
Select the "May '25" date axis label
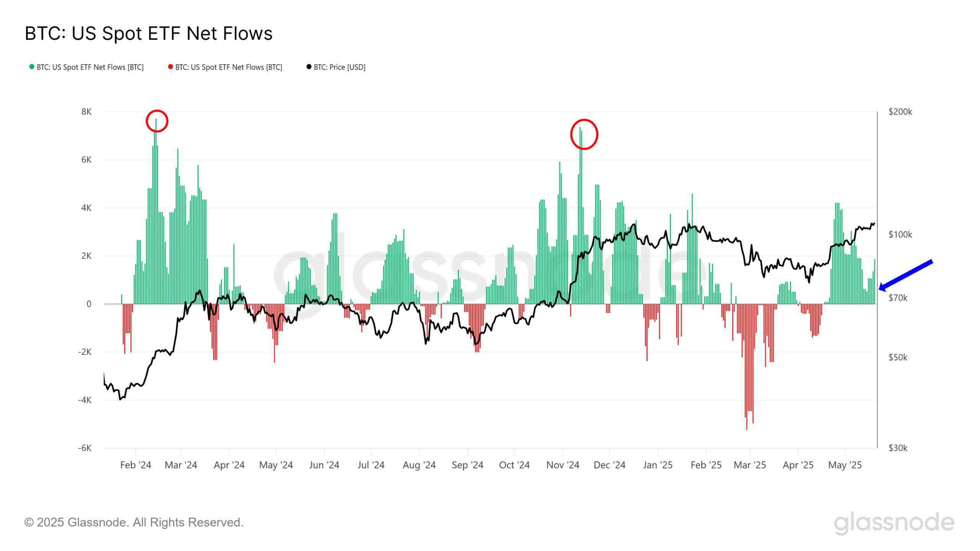pos(844,465)
